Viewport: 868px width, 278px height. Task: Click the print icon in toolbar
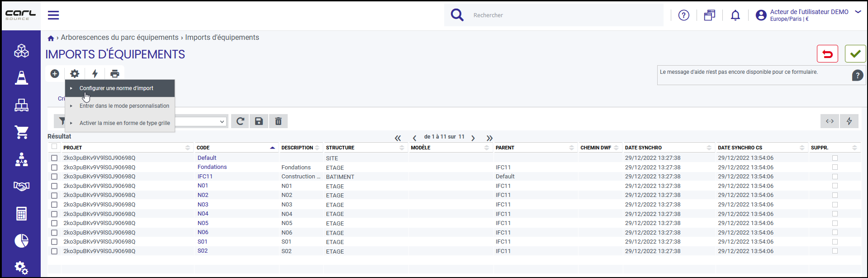click(115, 74)
